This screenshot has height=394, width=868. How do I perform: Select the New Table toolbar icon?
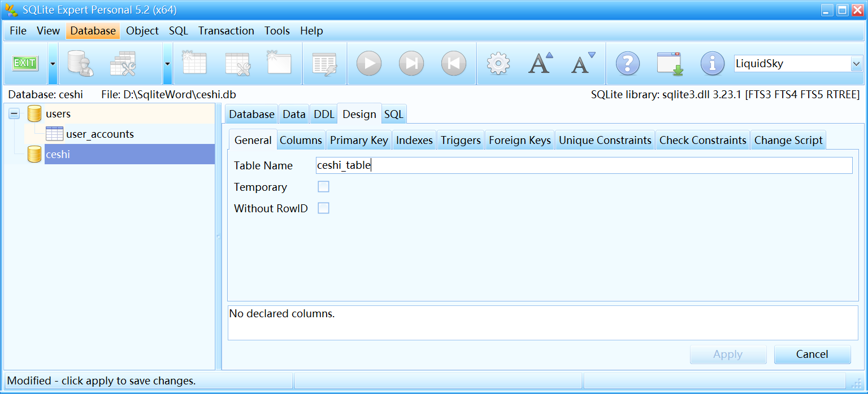[x=194, y=63]
